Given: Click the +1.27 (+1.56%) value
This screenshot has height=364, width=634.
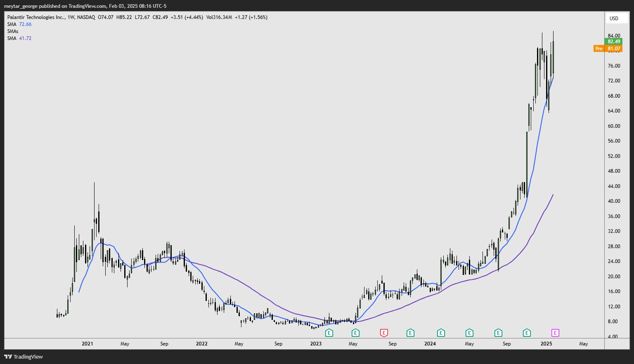Looking at the screenshot, I should click(251, 17).
